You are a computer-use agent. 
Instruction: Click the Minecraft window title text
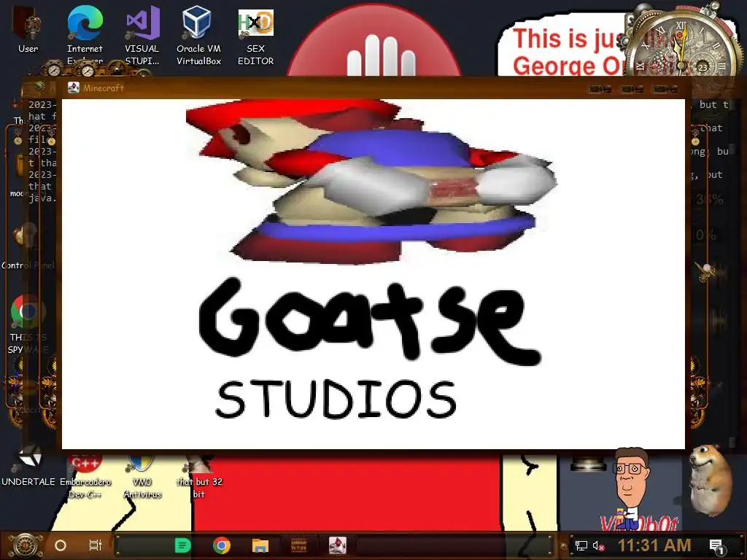coord(104,88)
